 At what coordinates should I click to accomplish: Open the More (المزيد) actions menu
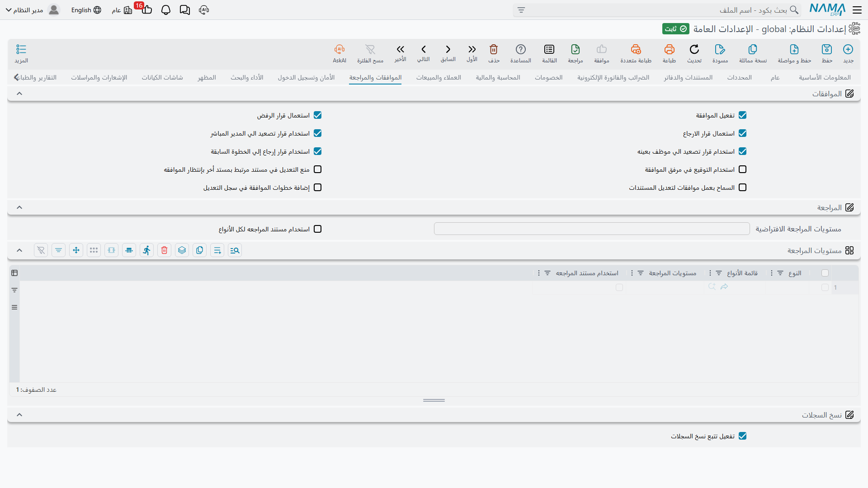tap(21, 49)
